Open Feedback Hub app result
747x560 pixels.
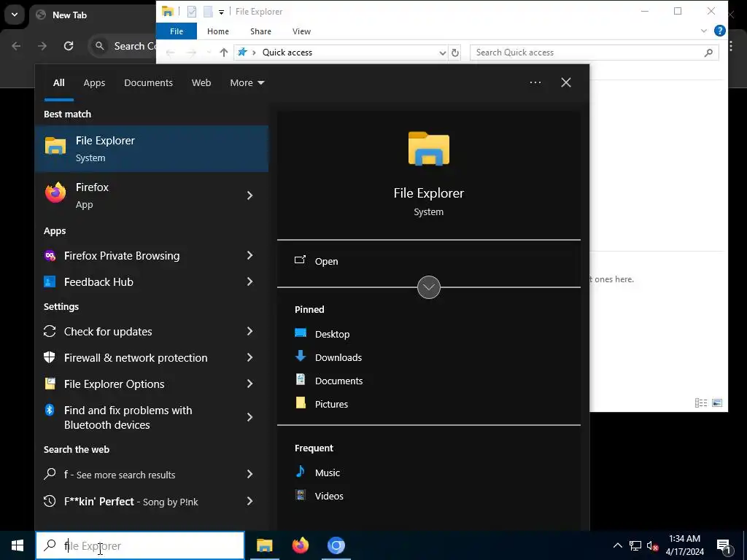point(141,282)
